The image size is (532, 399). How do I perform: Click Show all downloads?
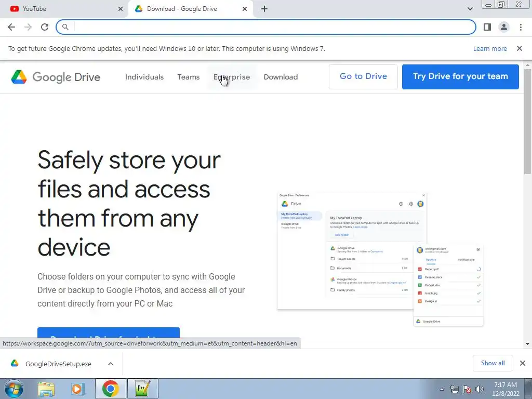[x=493, y=363]
